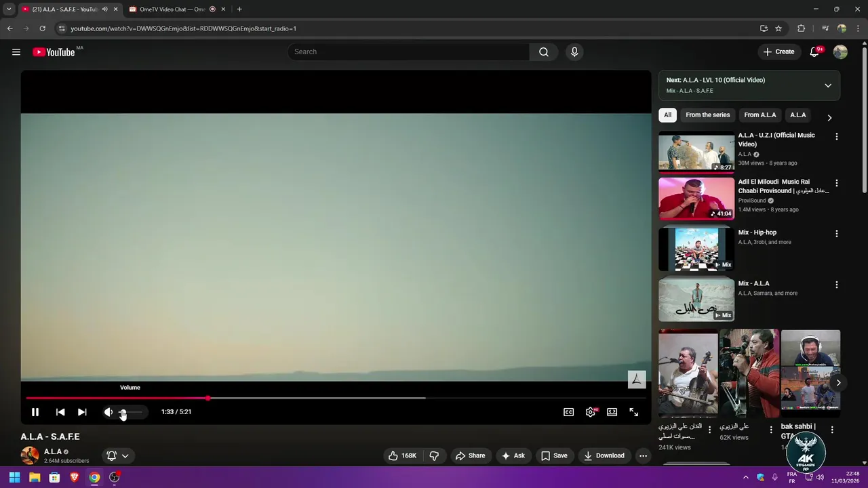
Task: Open Adil El Miloudi video thumbnail
Action: coord(696,199)
